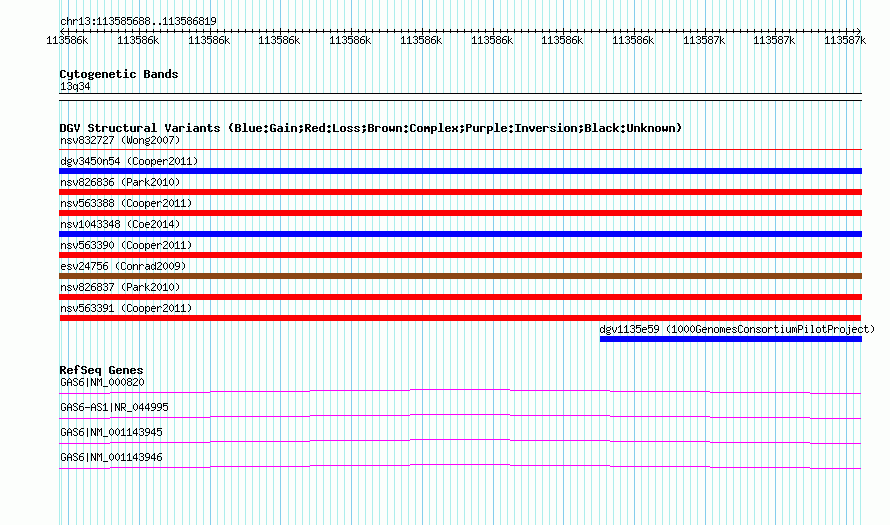Select the 13q34 band label
The height and width of the screenshot is (525, 890).
(x=75, y=86)
